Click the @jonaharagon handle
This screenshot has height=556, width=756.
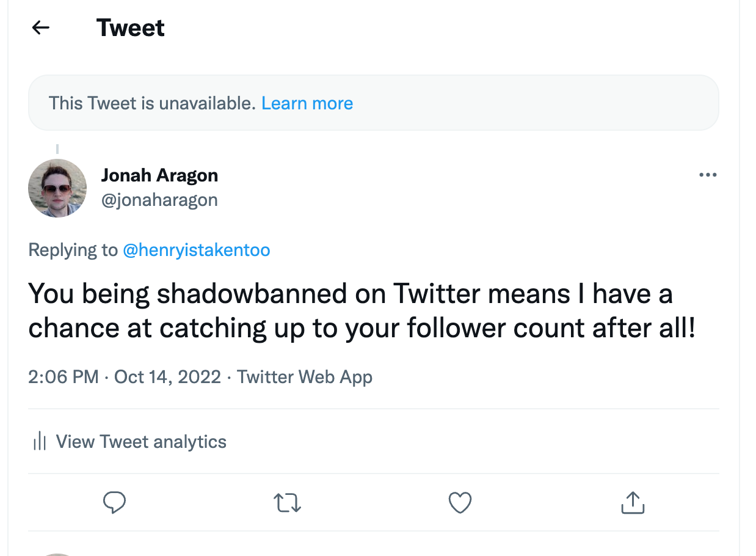pyautogui.click(x=159, y=200)
